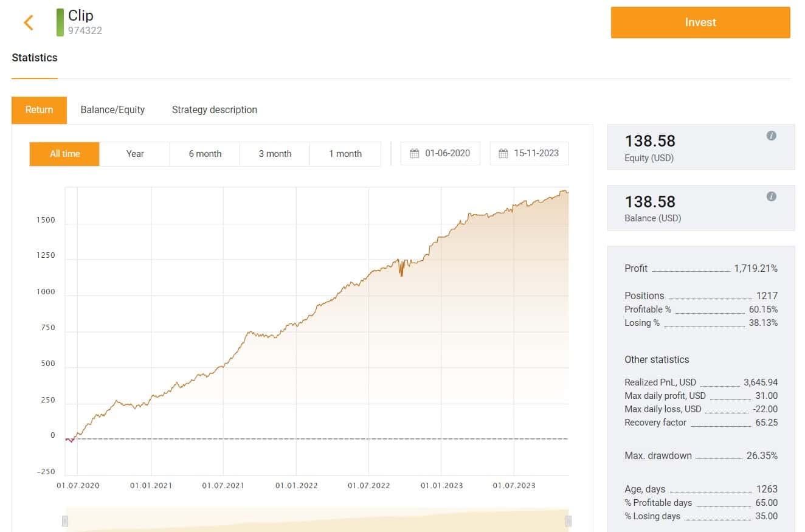Viewport: 805px width, 532px height.
Task: Select the All time range
Action: coord(64,154)
